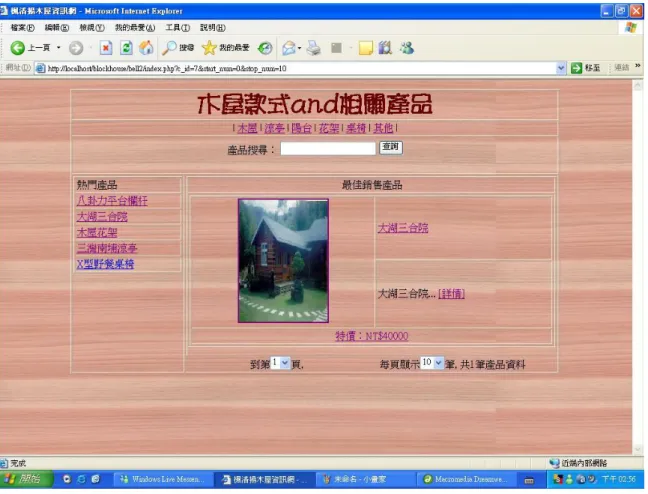Open hot product X型野餐桌椅 link
This screenshot has width=648, height=494.
tap(105, 264)
